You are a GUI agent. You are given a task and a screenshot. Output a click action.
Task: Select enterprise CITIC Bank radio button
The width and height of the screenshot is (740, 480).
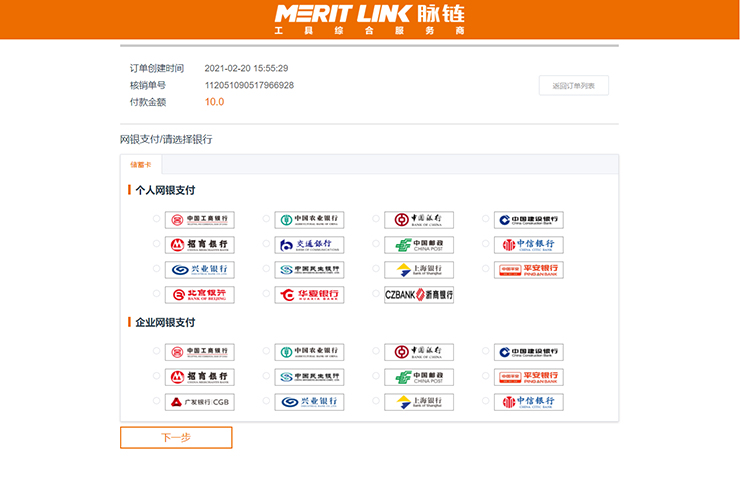point(486,401)
